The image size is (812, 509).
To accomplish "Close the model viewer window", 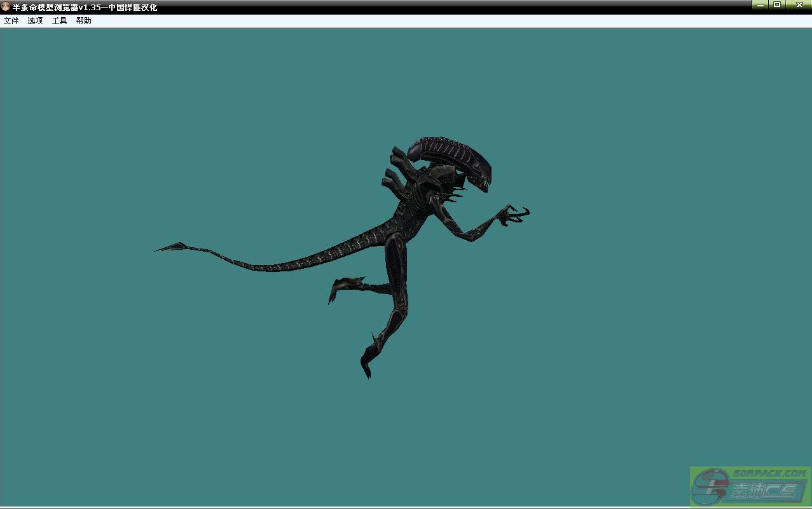I will 799,4.
